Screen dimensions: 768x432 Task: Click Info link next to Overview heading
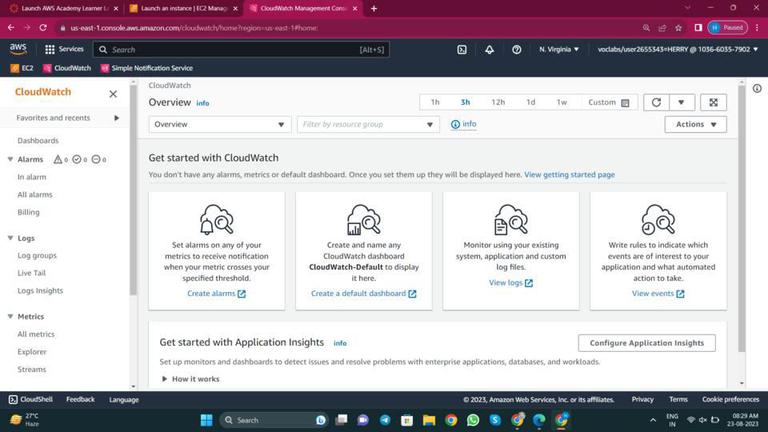203,103
